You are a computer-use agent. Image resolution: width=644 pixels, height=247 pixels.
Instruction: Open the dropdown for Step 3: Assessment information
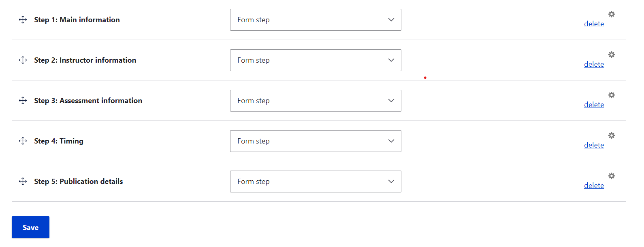coord(316,100)
